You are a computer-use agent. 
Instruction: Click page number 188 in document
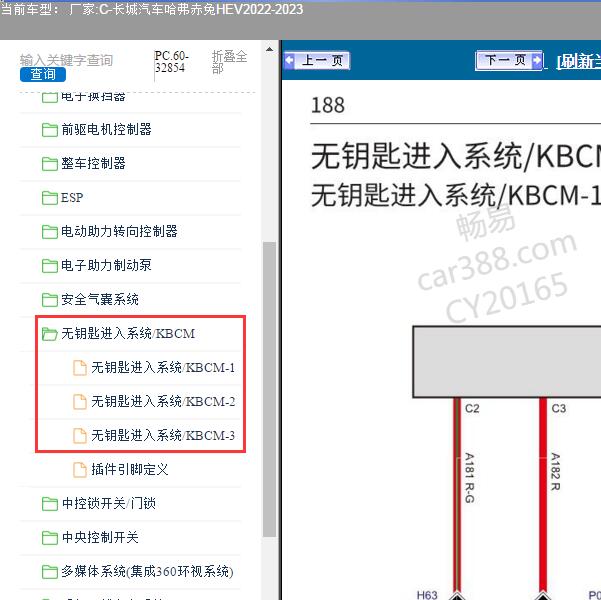(328, 105)
